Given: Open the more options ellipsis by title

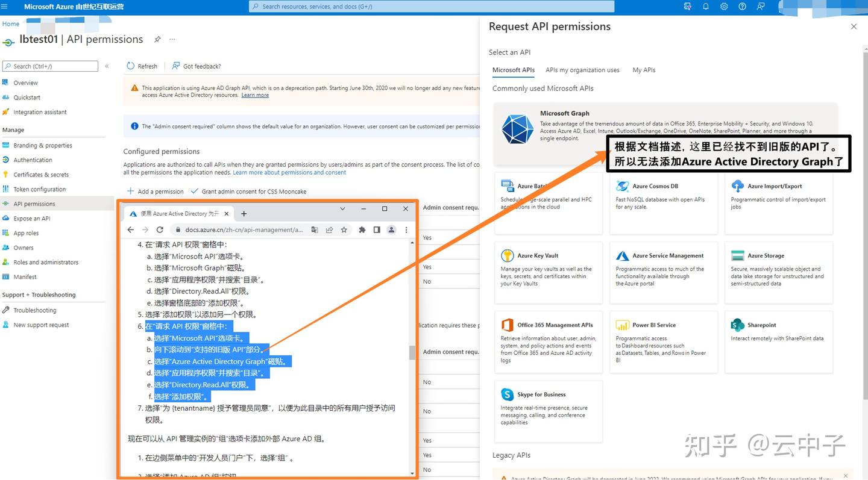Looking at the screenshot, I should 172,39.
